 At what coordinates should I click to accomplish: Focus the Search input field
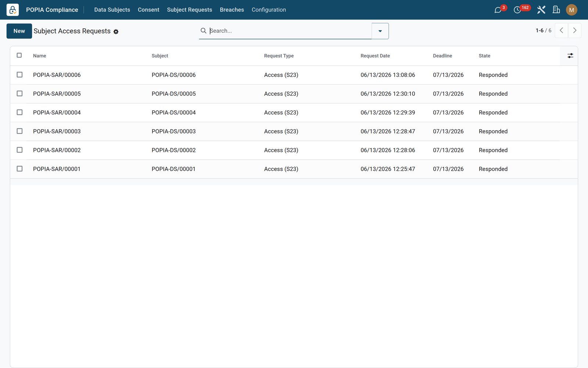click(x=290, y=31)
